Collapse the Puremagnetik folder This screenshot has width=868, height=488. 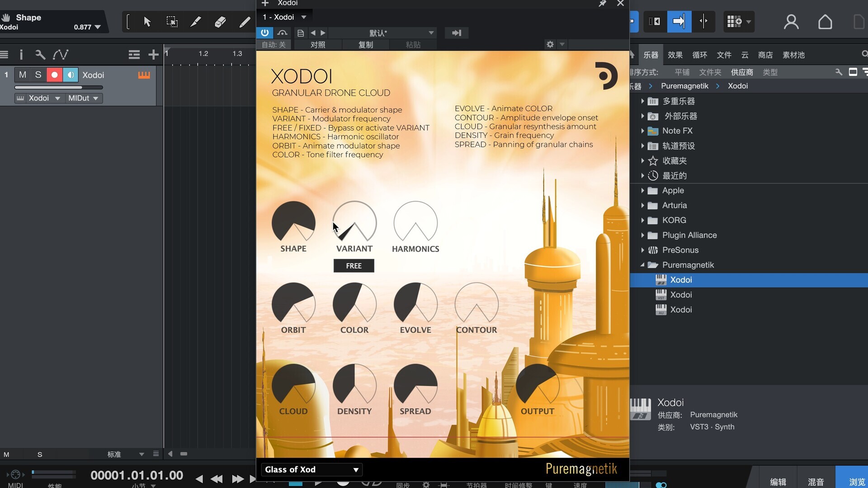click(x=642, y=265)
